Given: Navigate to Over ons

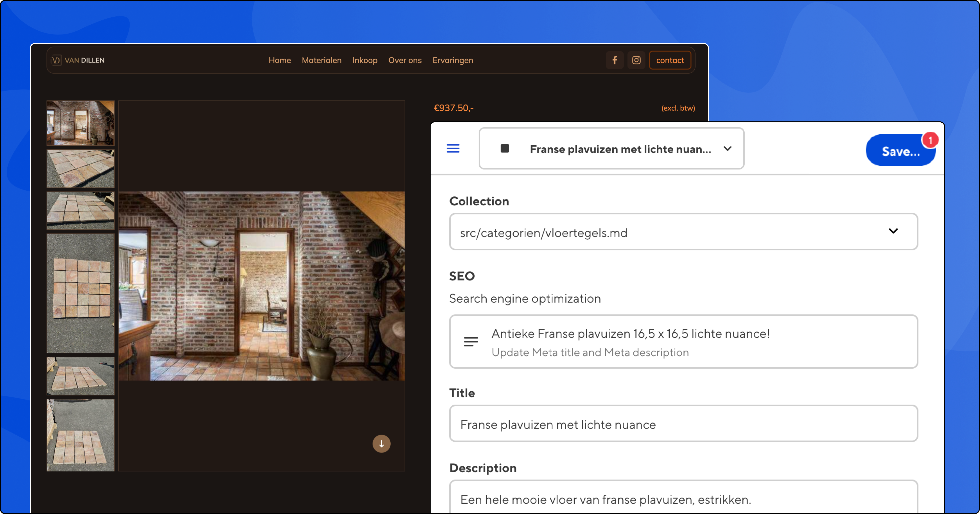Looking at the screenshot, I should [x=404, y=60].
